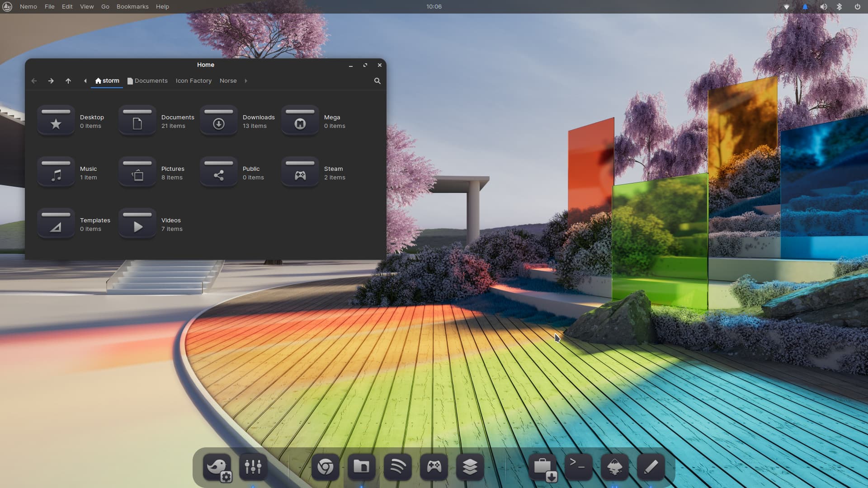
Task: Open the Public folder icon
Action: [x=218, y=172]
